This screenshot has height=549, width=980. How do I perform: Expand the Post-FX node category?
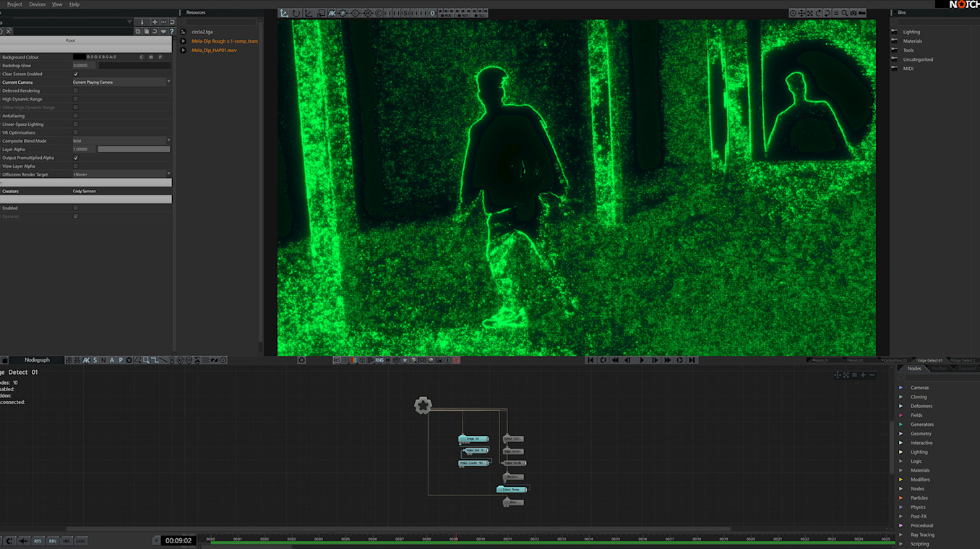point(901,516)
